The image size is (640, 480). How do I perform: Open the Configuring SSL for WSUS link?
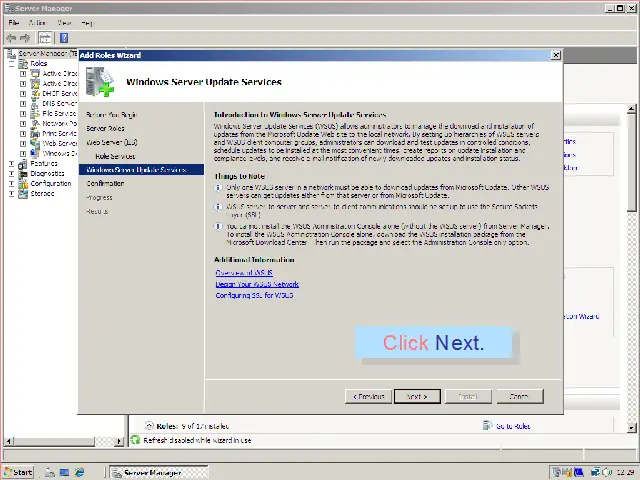coord(254,295)
